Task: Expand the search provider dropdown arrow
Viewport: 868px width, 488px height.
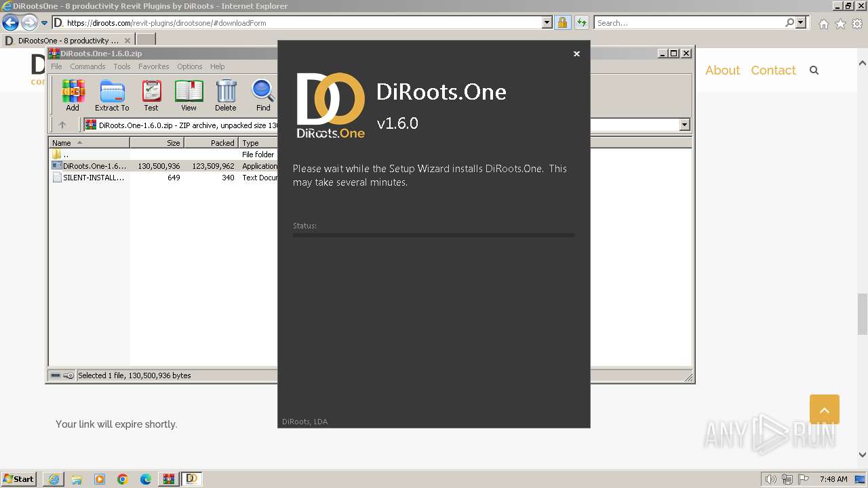Action: [x=801, y=22]
